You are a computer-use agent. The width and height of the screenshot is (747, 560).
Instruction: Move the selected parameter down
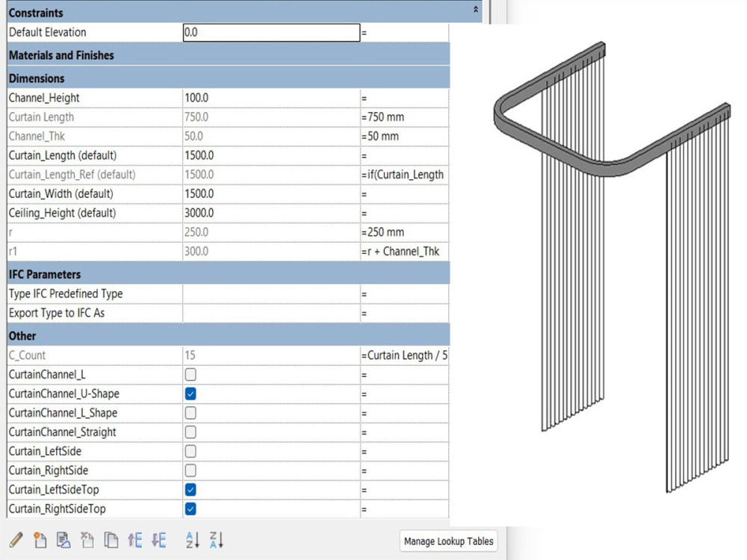point(158,540)
